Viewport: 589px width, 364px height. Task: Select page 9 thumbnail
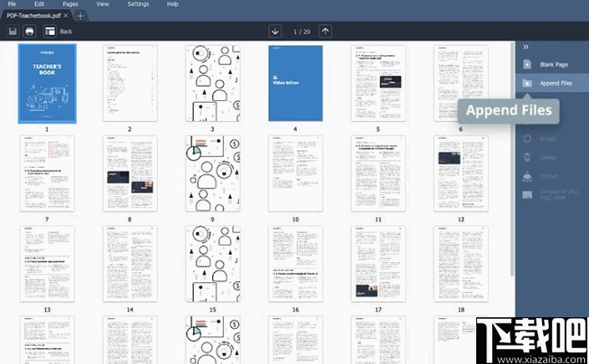point(212,174)
